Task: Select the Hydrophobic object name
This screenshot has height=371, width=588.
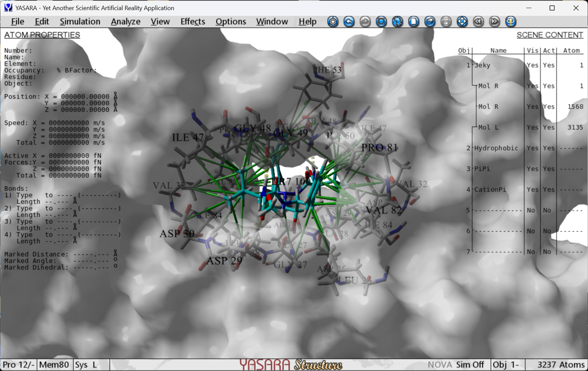Action: tap(496, 148)
